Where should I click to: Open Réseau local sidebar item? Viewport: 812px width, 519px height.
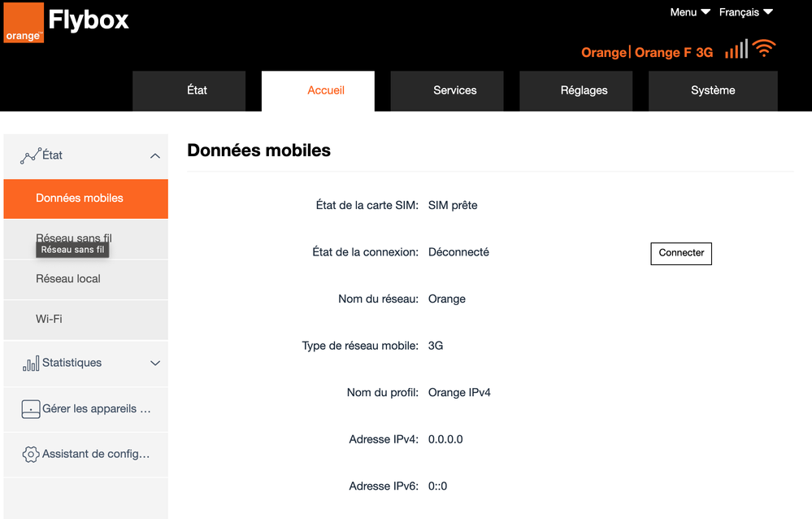pos(86,280)
